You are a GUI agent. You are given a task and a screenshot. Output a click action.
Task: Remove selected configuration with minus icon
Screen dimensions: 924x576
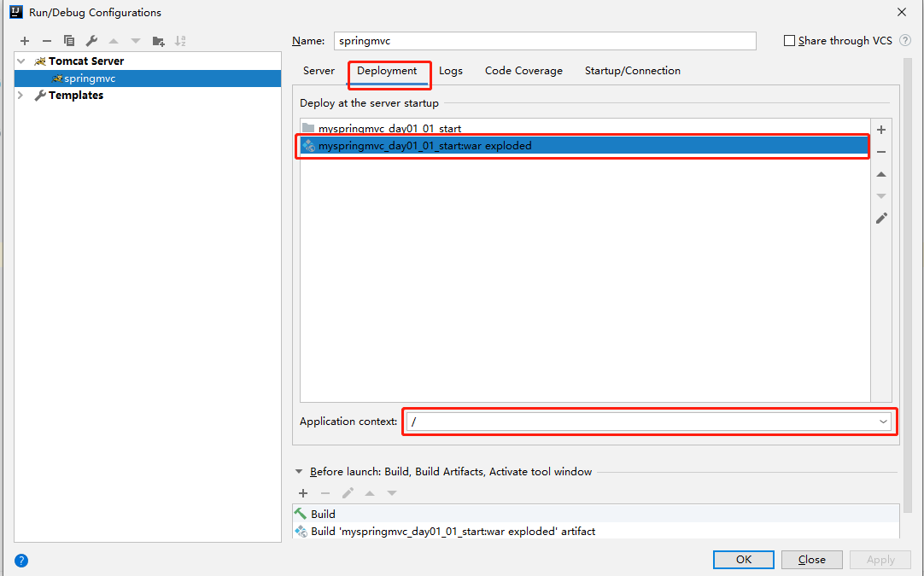pos(47,41)
